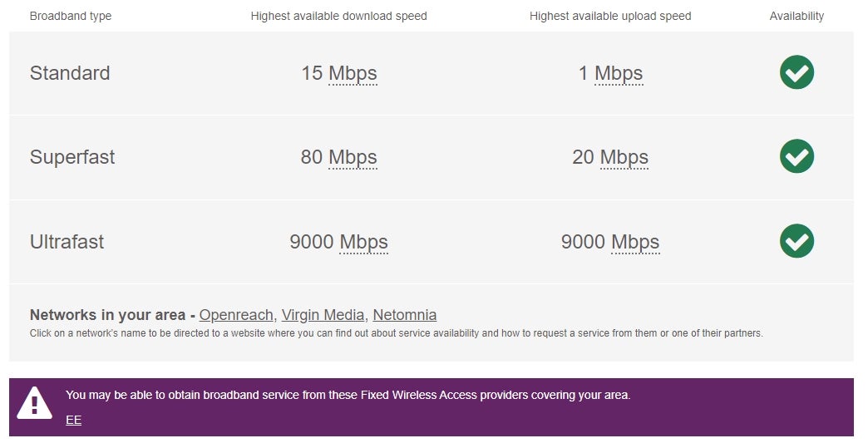The image size is (868, 443).
Task: Open the Netomnia network link
Action: tap(405, 315)
